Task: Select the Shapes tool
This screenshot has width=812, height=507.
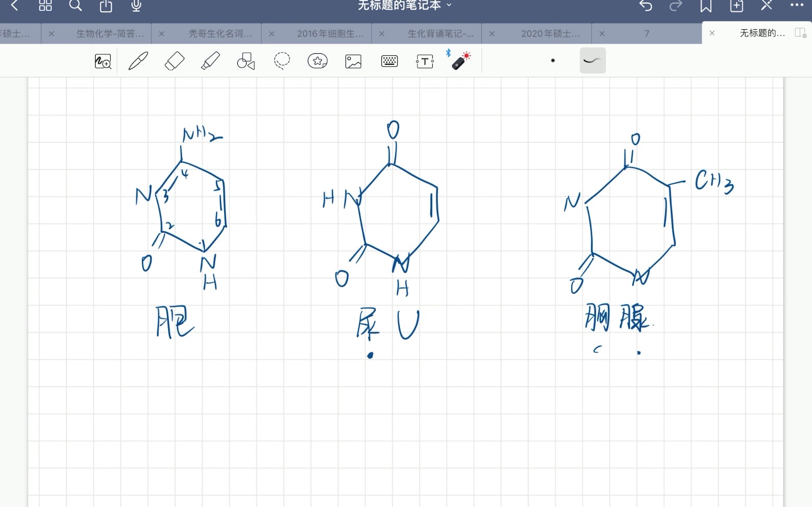Action: (x=246, y=61)
